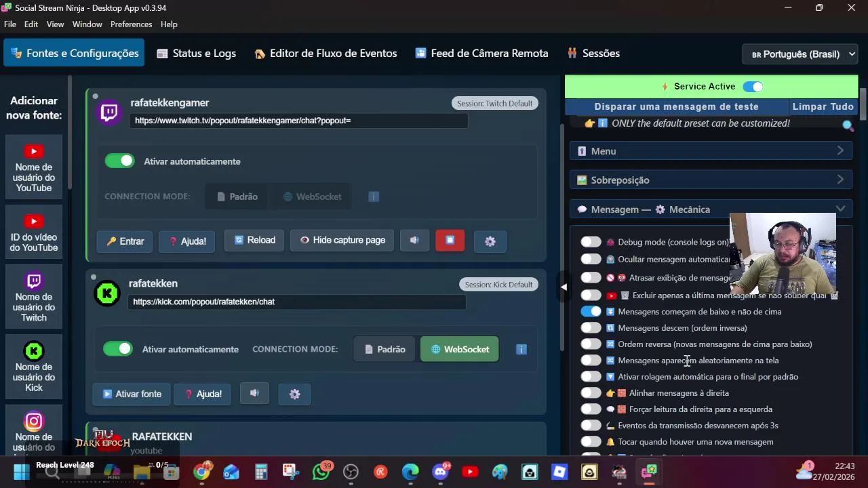Expand the Sobreposição section
The width and height of the screenshot is (868, 488).
pos(711,180)
